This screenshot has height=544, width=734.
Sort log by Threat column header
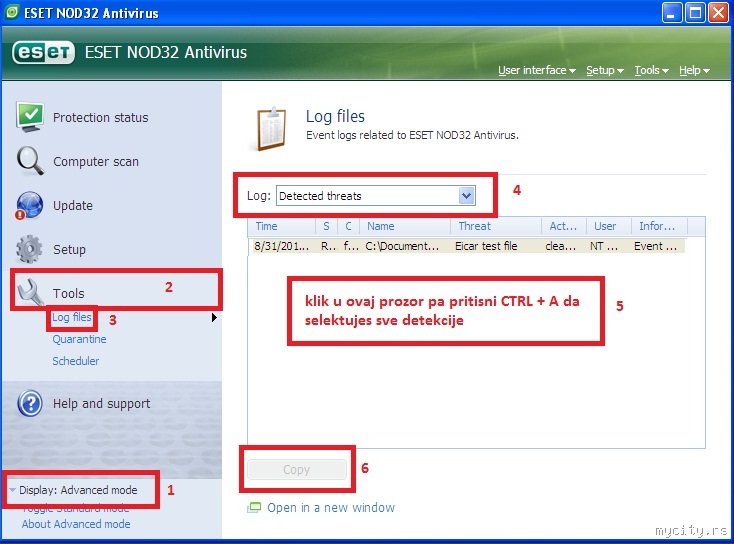(x=496, y=226)
